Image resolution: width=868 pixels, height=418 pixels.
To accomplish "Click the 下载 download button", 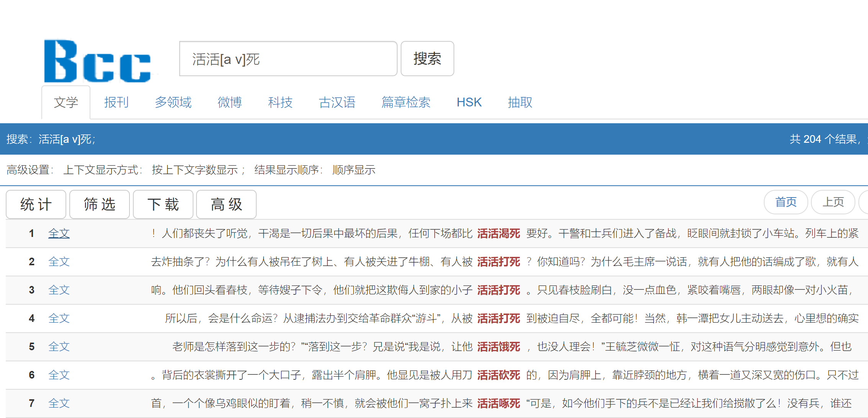I will tap(163, 204).
